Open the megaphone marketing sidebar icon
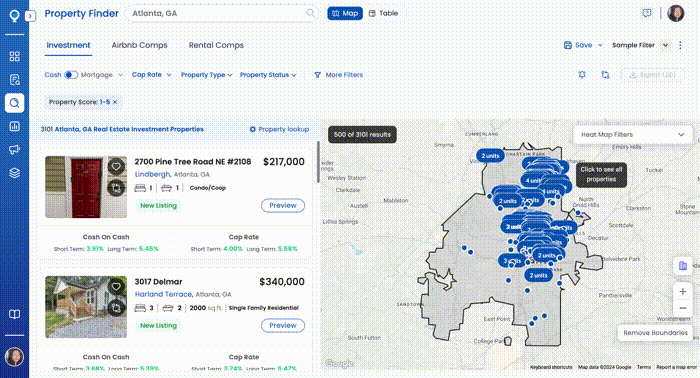The height and width of the screenshot is (378, 700). click(14, 150)
